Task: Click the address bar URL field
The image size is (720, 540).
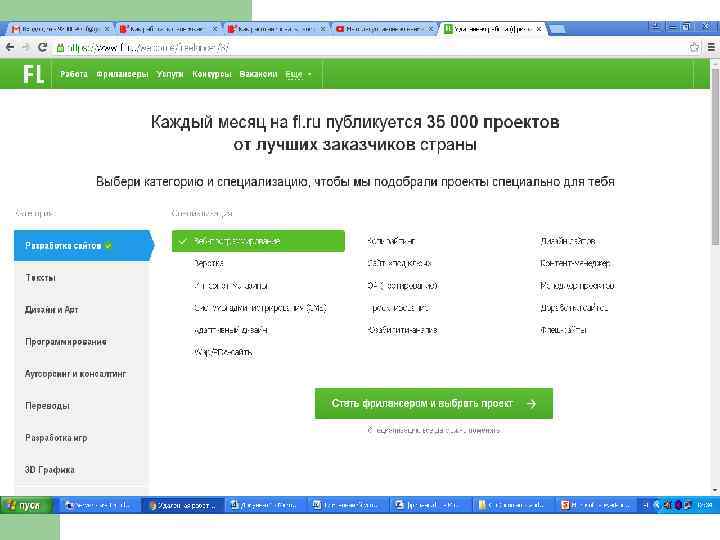Action: [367, 47]
